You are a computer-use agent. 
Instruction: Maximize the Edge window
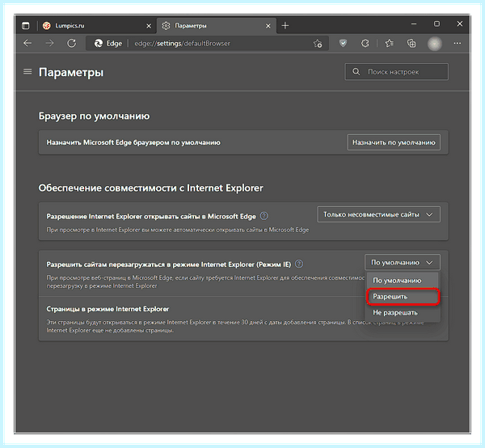[x=436, y=23]
